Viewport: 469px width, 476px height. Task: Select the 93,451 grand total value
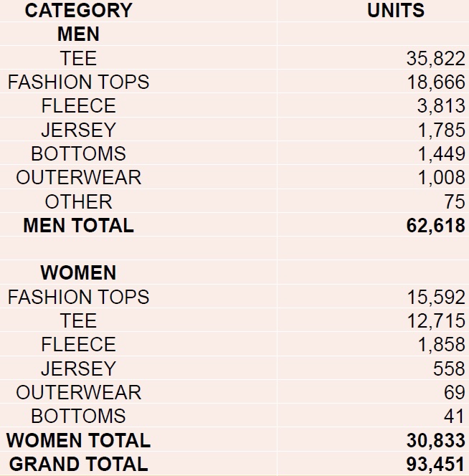pyautogui.click(x=435, y=464)
